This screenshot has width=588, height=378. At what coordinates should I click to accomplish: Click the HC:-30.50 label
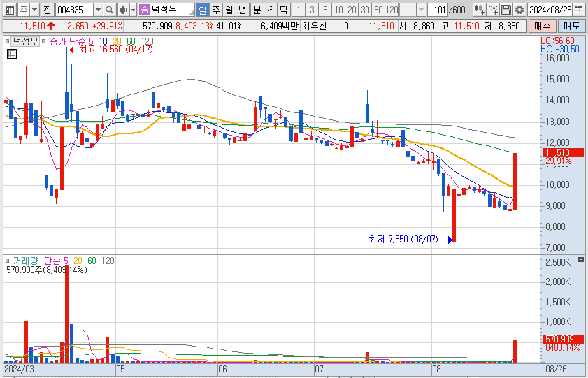pos(560,49)
